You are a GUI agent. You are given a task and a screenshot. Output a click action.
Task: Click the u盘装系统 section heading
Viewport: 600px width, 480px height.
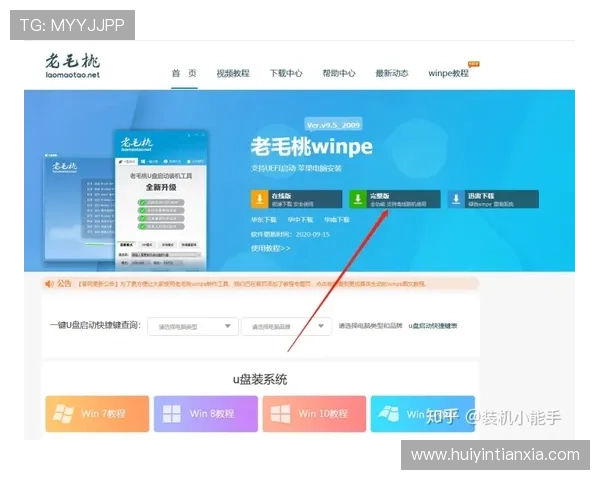click(260, 379)
